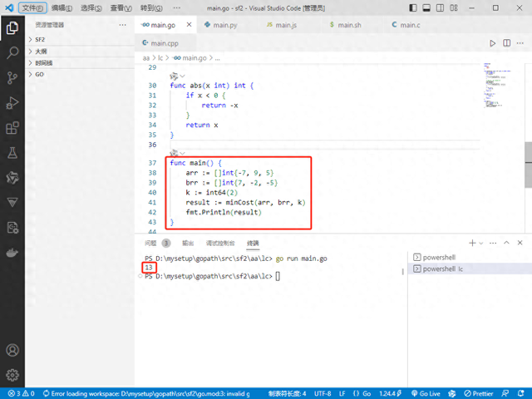The width and height of the screenshot is (532, 399).
Task: Click the code minimap overview
Action: (498, 86)
